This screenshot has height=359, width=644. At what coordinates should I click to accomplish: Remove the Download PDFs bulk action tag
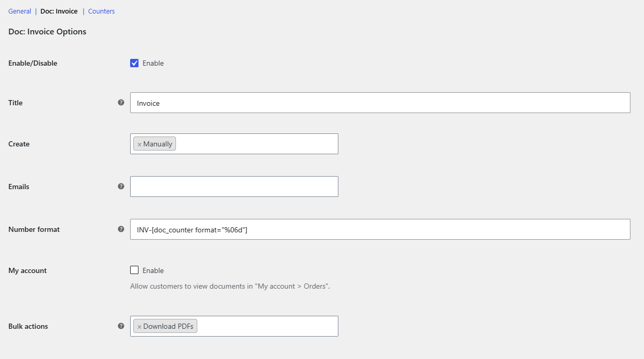click(x=140, y=327)
